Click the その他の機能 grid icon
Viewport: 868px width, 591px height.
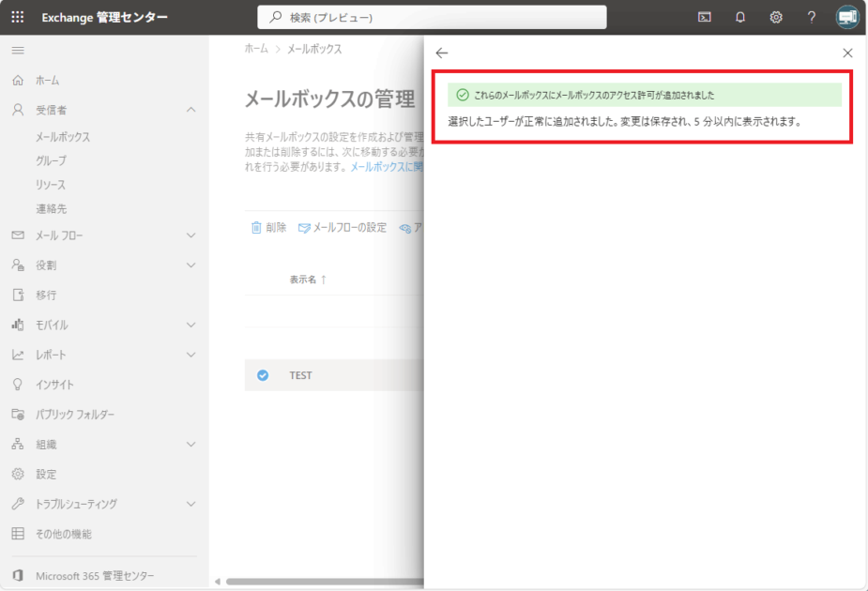(18, 534)
